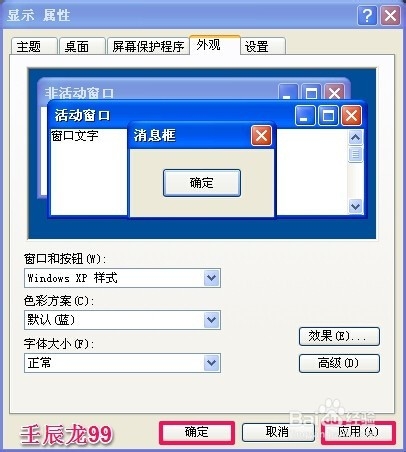
Task: Go to the 设置 tab
Action: tap(262, 46)
